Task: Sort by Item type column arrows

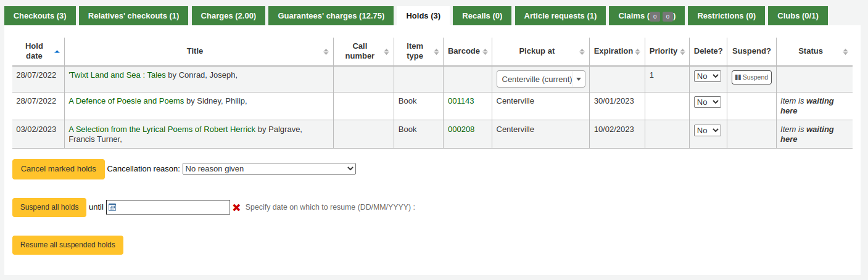Action: click(436, 52)
